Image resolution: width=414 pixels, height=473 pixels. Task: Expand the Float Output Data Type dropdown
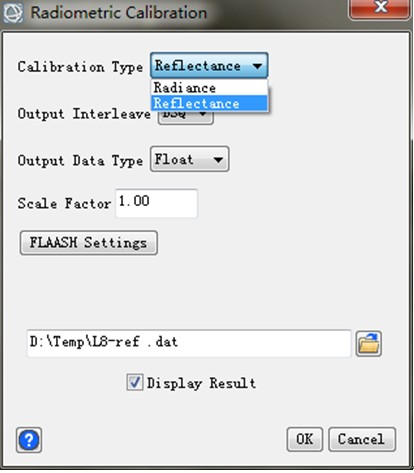click(x=190, y=159)
